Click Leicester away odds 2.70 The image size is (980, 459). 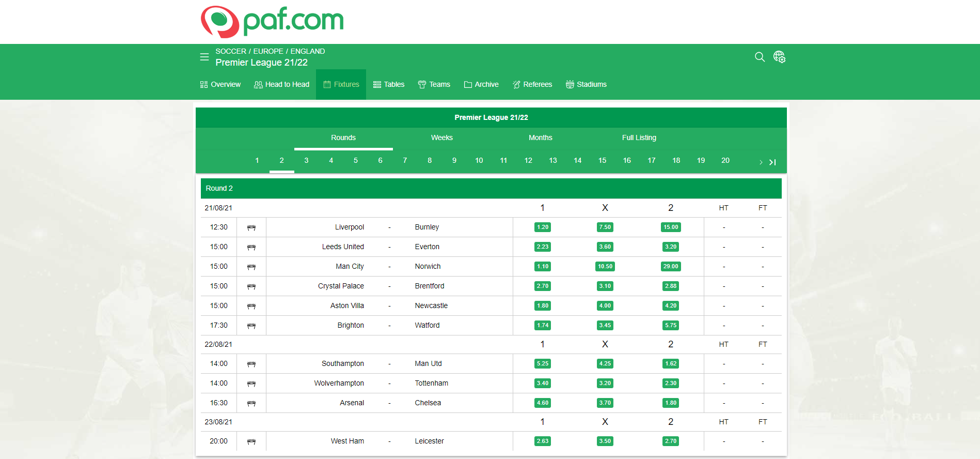(671, 441)
